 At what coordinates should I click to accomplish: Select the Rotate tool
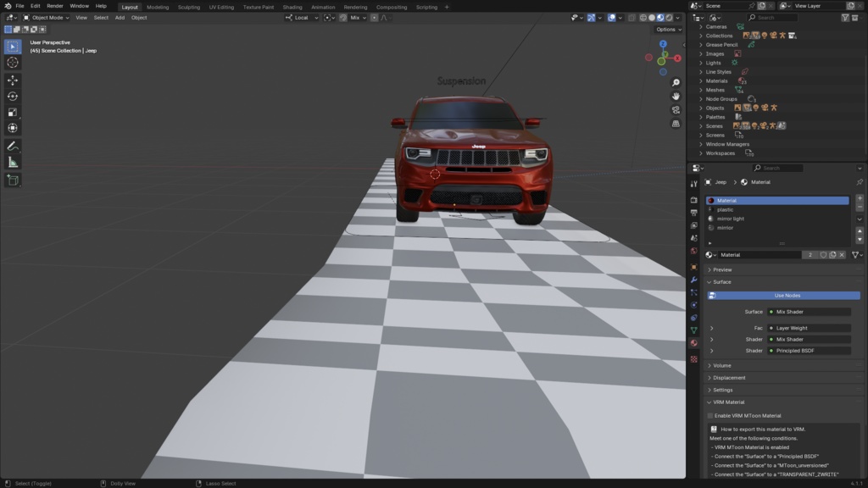point(13,97)
